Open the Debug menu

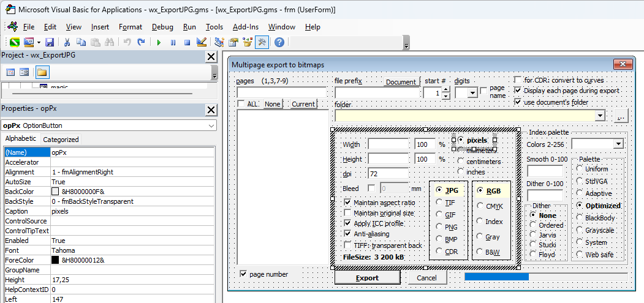[x=162, y=27]
